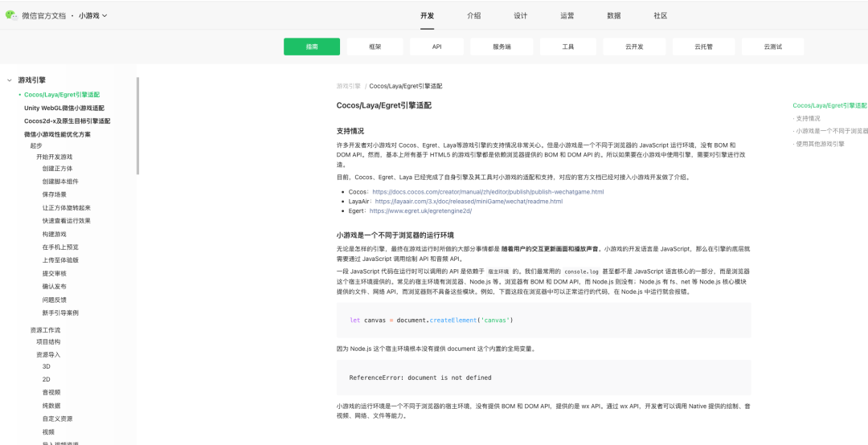
Task: Open 资源工作流 sidebar item
Action: [45, 330]
